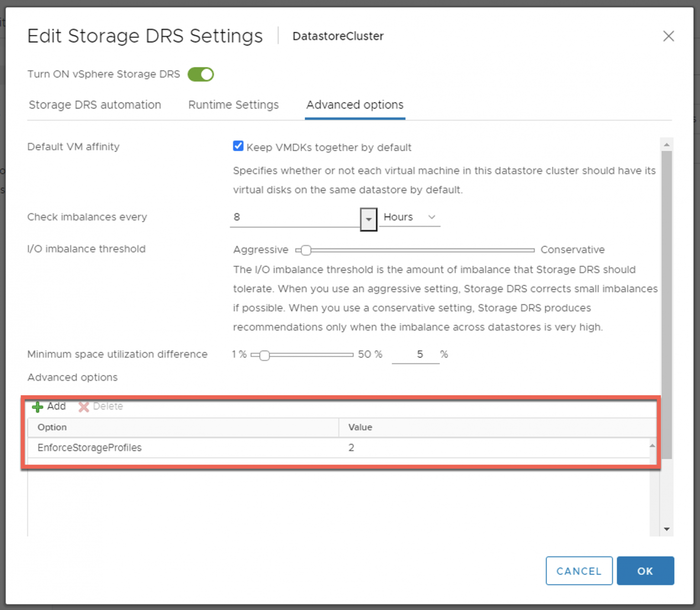Switch to Storage DRS automation tab
The width and height of the screenshot is (700, 610).
click(x=95, y=105)
